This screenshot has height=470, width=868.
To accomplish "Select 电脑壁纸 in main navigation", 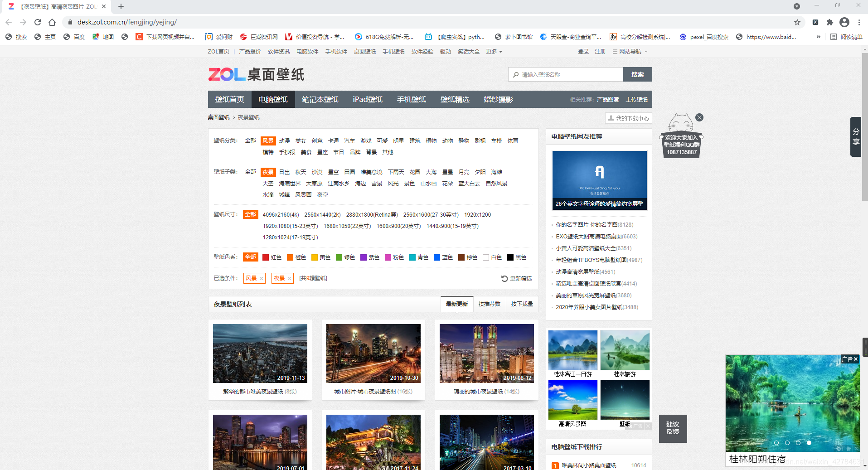I will (273, 99).
